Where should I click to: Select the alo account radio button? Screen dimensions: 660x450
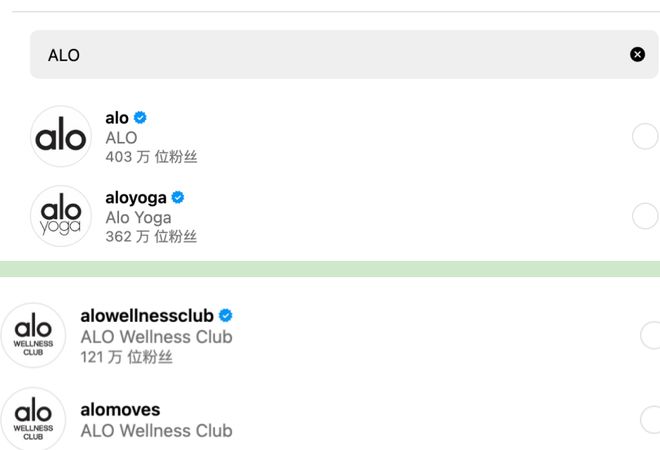[x=645, y=136]
